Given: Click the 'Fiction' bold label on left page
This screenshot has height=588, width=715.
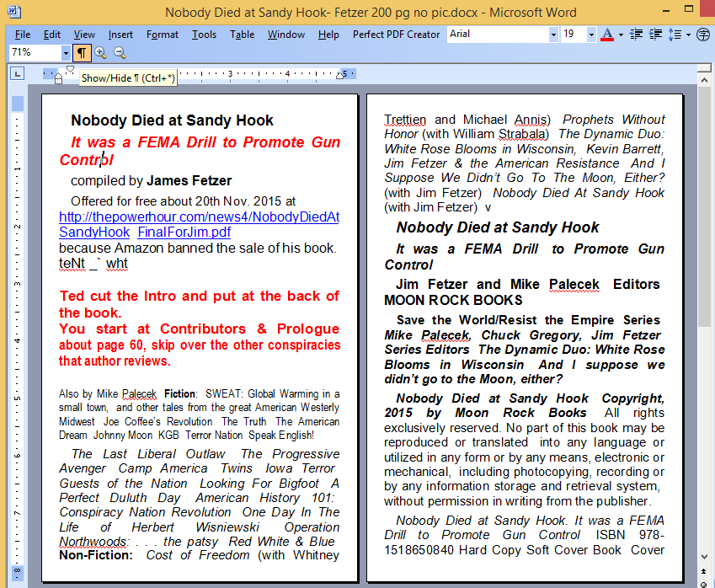Looking at the screenshot, I should (179, 394).
